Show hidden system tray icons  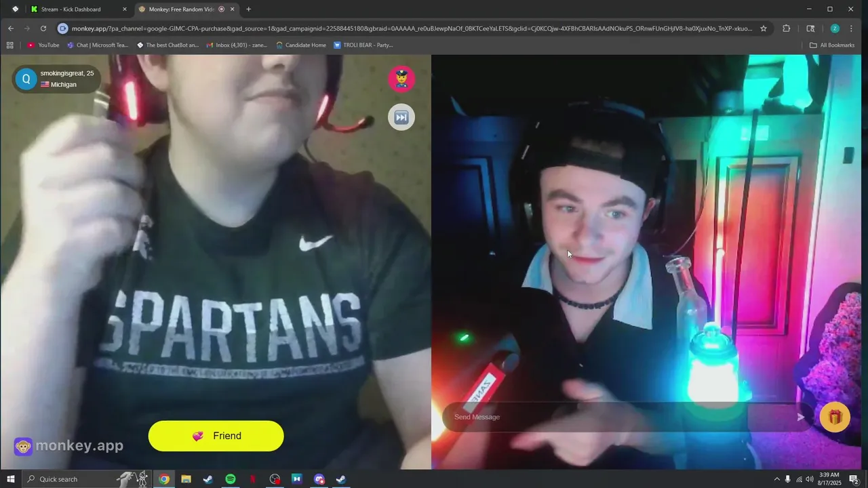[777, 479]
